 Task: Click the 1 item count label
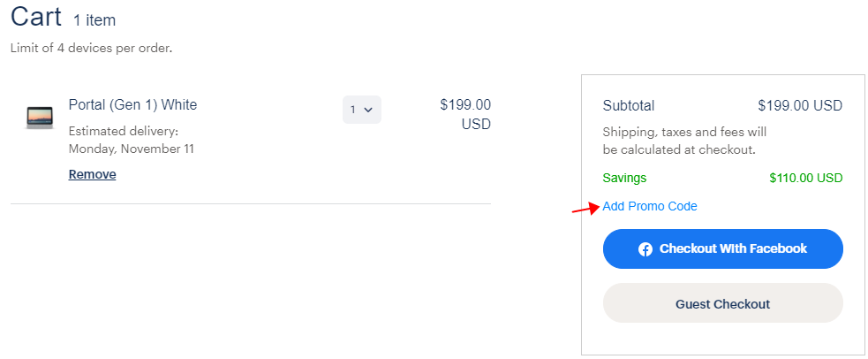94,20
